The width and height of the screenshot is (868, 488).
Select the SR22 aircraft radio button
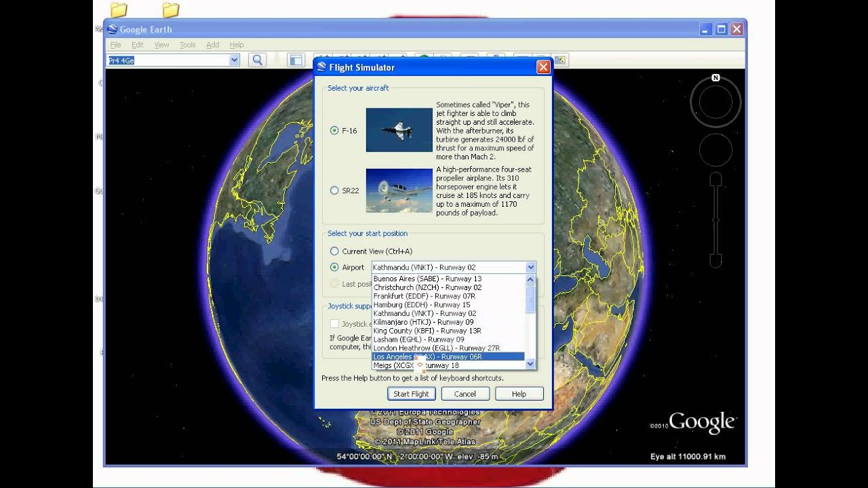pyautogui.click(x=334, y=190)
